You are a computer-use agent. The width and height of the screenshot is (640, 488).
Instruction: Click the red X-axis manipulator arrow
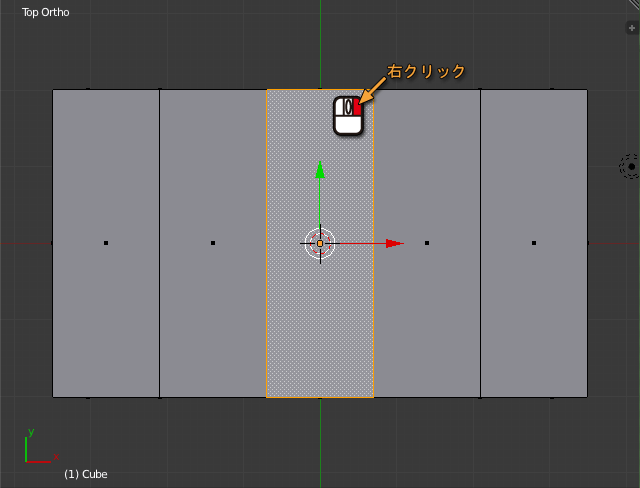394,243
